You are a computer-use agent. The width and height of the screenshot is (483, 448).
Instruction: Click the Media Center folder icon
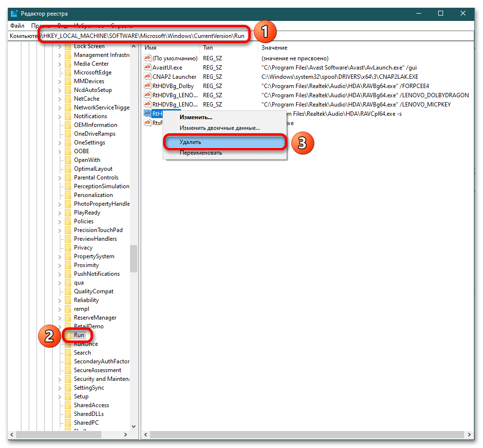(68, 64)
